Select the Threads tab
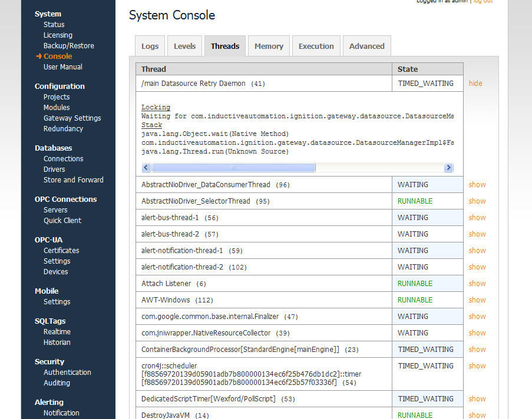This screenshot has height=419, width=532. [x=225, y=46]
